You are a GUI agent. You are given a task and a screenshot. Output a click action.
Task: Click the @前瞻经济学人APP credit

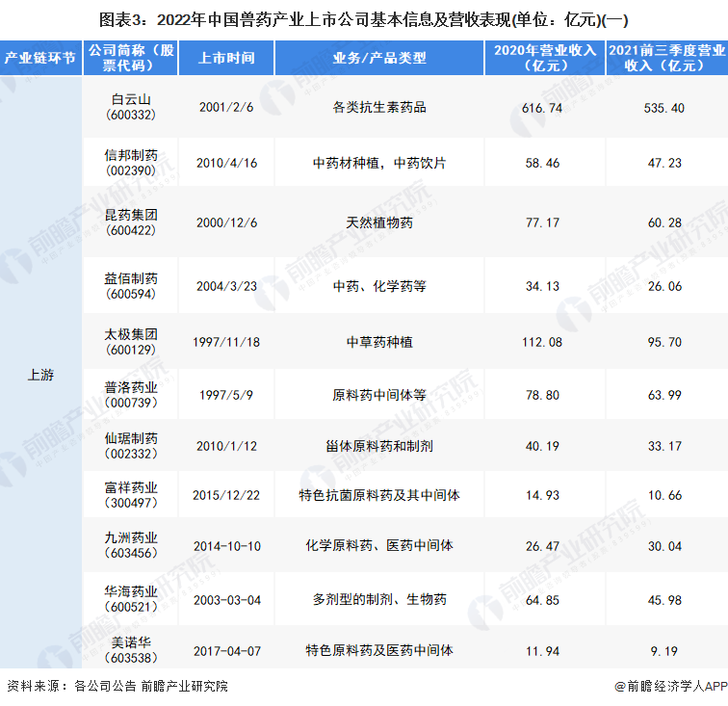tap(670, 686)
